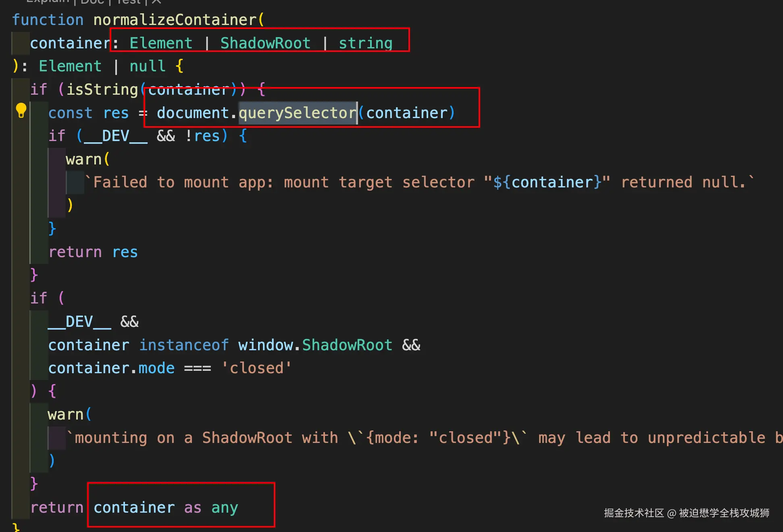Click the highlighted querySelector method
783x532 pixels.
pyautogui.click(x=298, y=113)
